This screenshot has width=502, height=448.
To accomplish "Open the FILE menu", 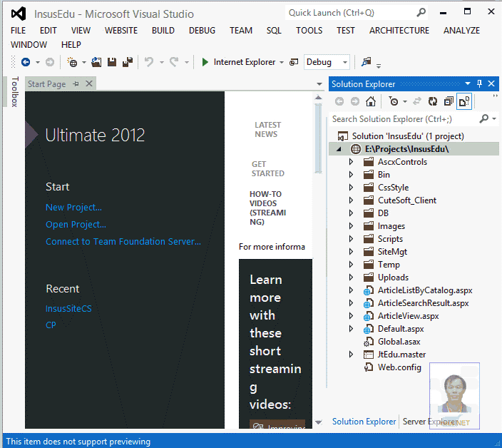I will pos(19,31).
